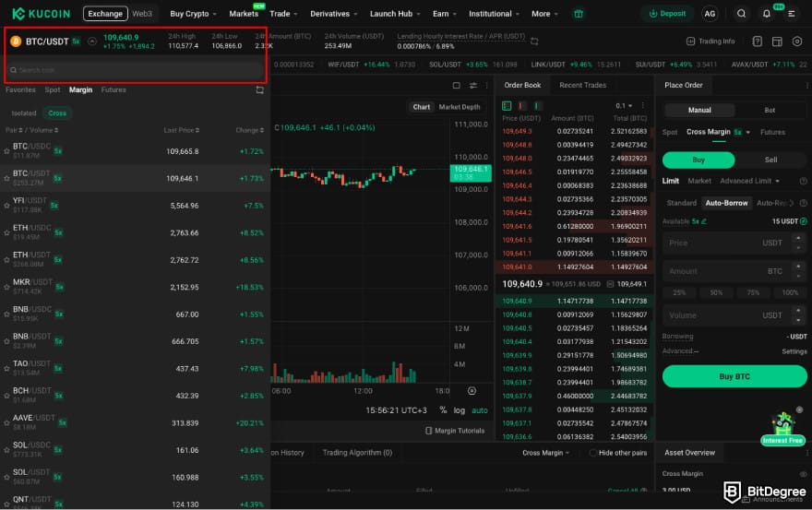Open chart three-dot more options
The width and height of the screenshot is (812, 510).
pos(486,86)
